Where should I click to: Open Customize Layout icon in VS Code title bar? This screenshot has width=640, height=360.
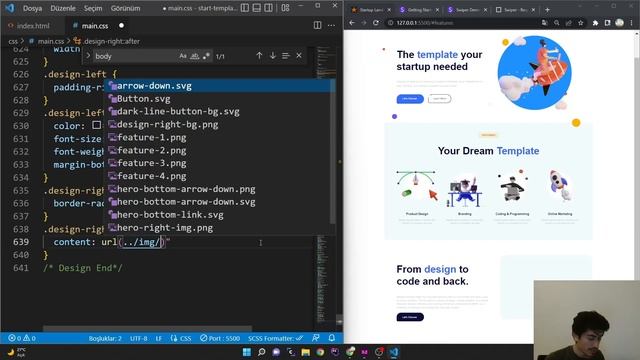point(285,8)
